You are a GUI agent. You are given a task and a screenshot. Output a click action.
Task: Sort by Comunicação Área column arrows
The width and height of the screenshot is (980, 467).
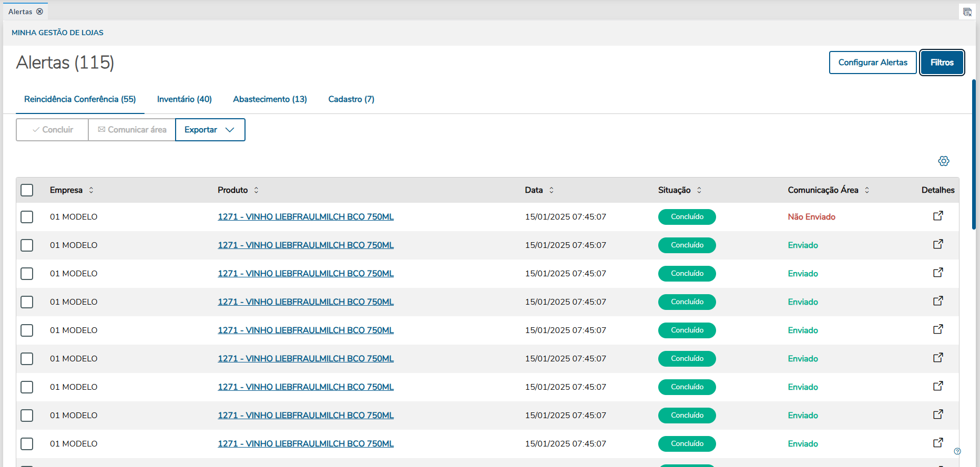tap(867, 190)
